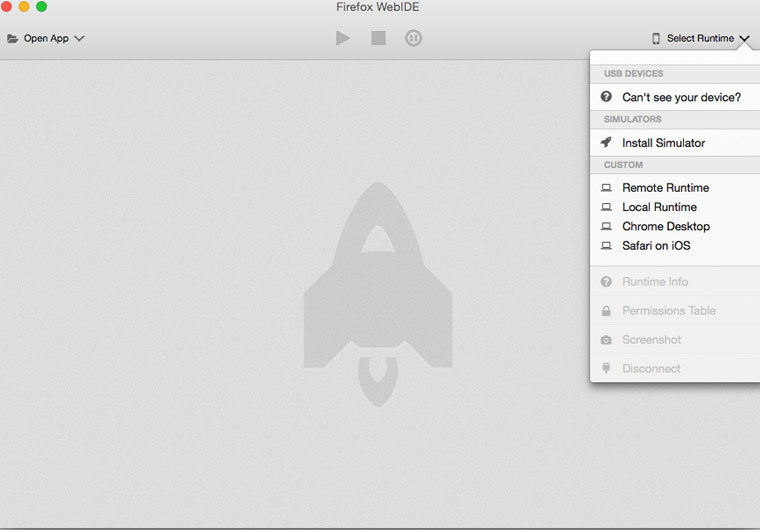The width and height of the screenshot is (760, 530).
Task: Click the phone icon beside Select Runtime
Action: click(656, 38)
